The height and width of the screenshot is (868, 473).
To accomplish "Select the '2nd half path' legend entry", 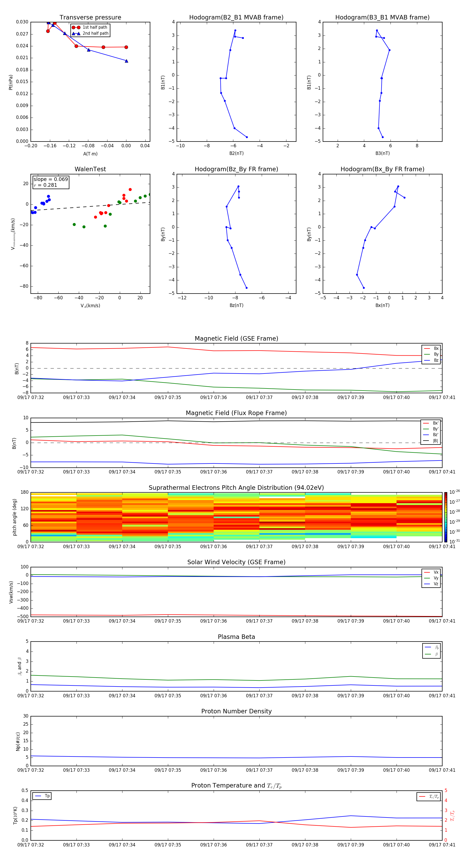I will coord(90,33).
